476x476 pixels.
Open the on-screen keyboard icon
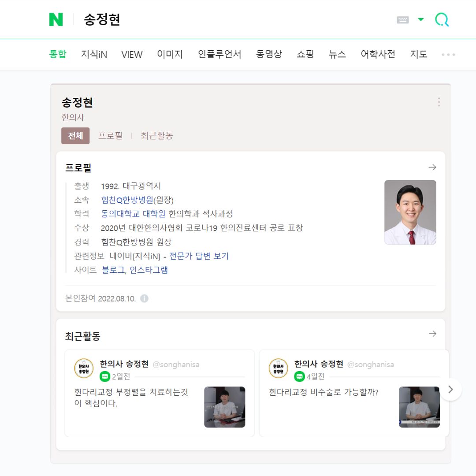402,20
